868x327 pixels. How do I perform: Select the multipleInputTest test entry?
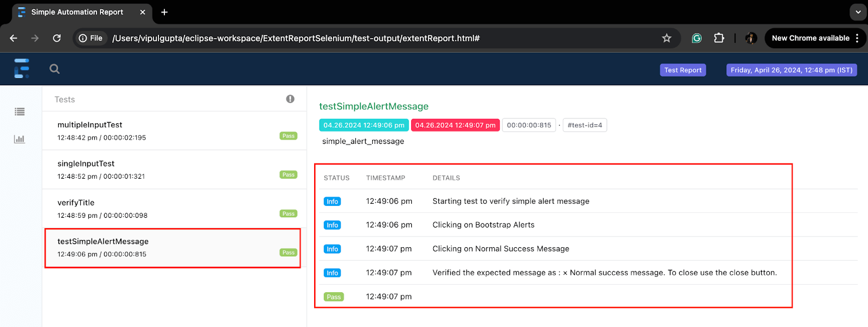tap(174, 131)
